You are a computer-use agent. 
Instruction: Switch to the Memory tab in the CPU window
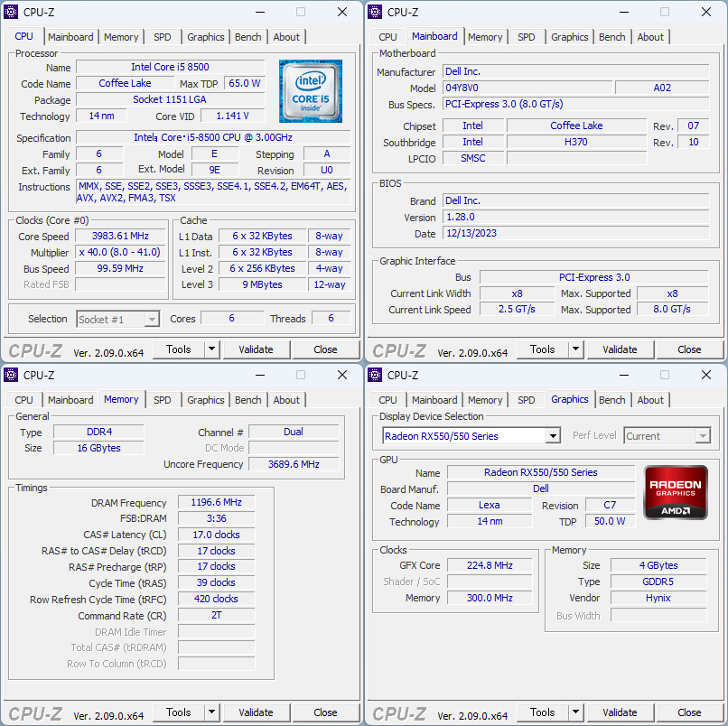click(121, 37)
